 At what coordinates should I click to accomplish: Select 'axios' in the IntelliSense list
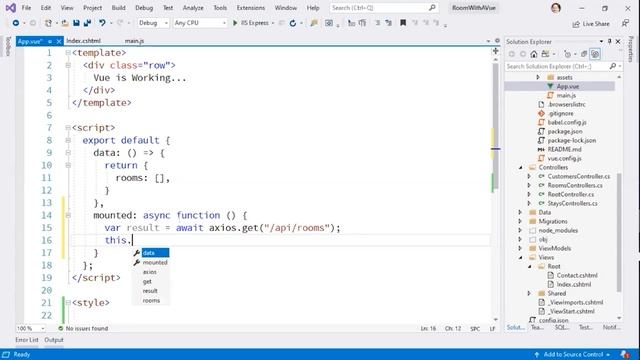151,272
